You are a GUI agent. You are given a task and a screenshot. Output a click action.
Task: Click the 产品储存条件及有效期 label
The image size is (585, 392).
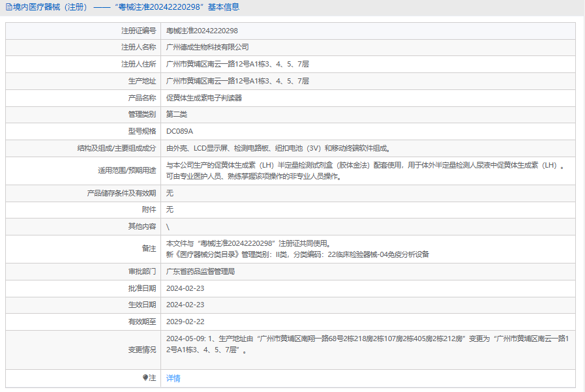click(x=121, y=193)
